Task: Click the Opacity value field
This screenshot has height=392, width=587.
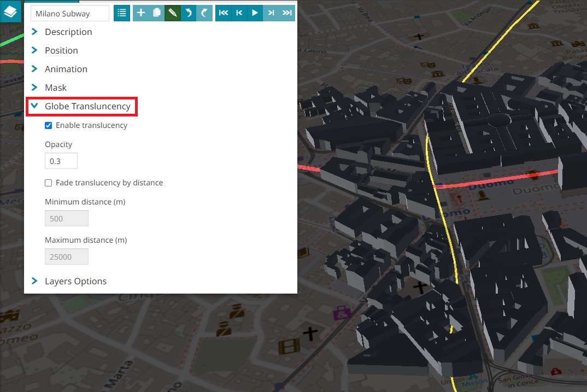Action: click(61, 161)
